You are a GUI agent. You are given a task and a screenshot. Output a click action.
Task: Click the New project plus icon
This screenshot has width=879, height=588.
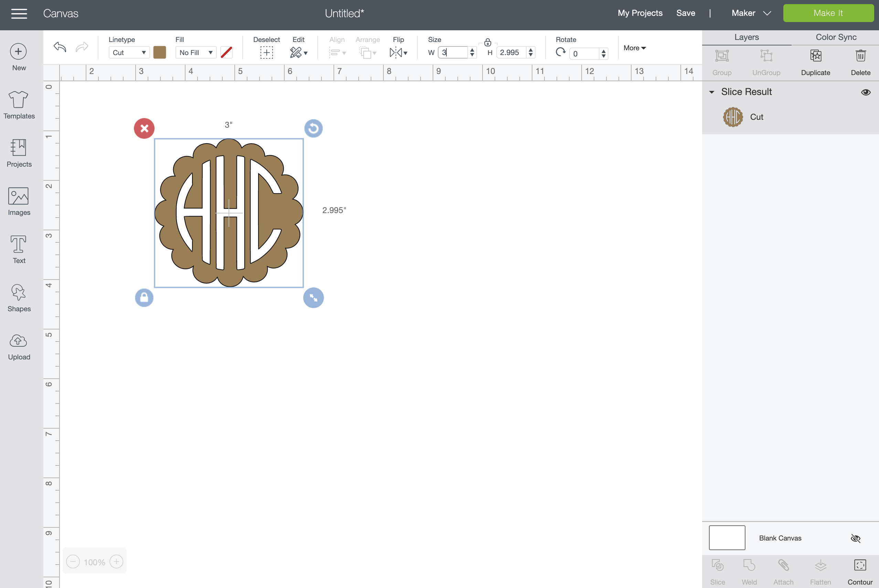tap(18, 51)
